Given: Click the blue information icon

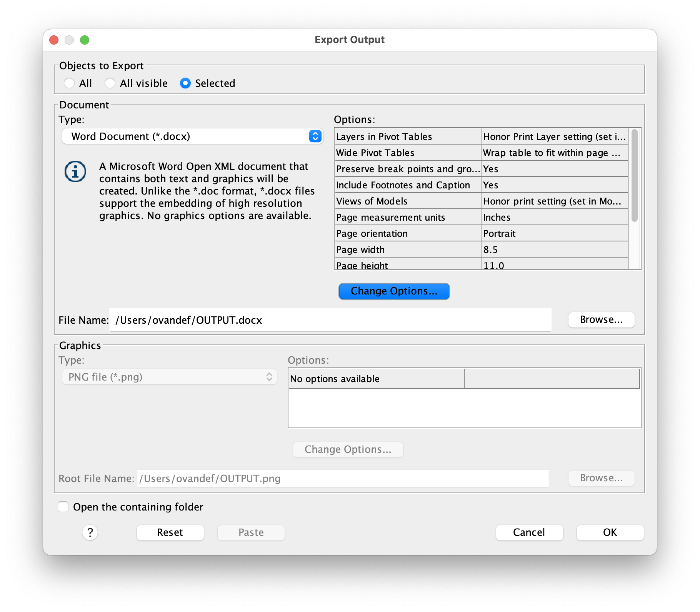Looking at the screenshot, I should [75, 171].
